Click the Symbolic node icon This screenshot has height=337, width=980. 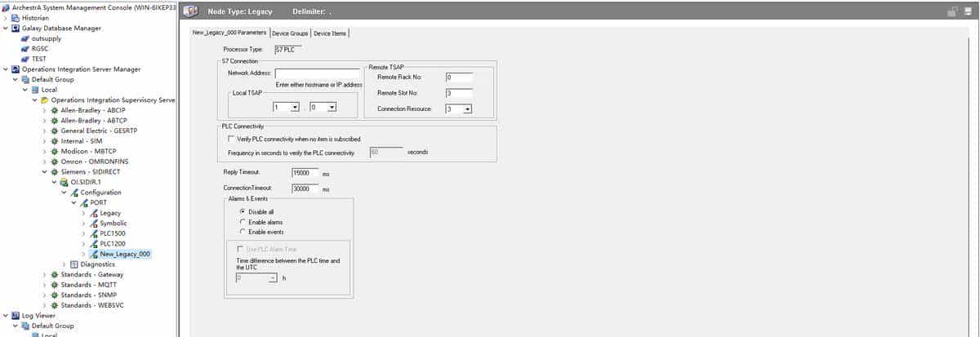94,223
